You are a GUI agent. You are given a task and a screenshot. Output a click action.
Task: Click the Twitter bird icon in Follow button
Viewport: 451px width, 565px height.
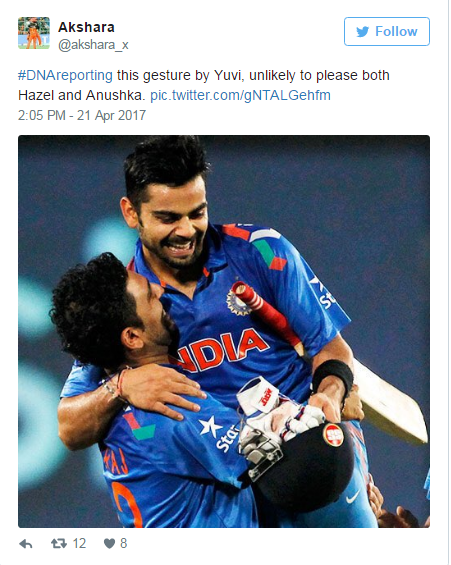click(x=363, y=31)
